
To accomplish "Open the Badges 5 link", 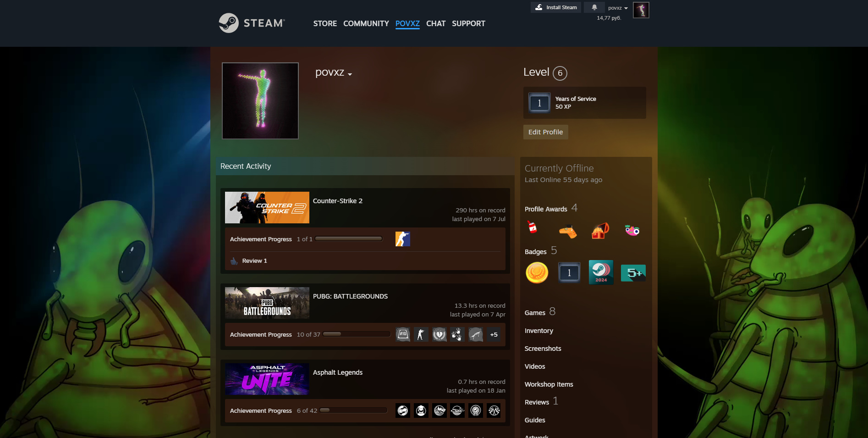I will 541,251.
